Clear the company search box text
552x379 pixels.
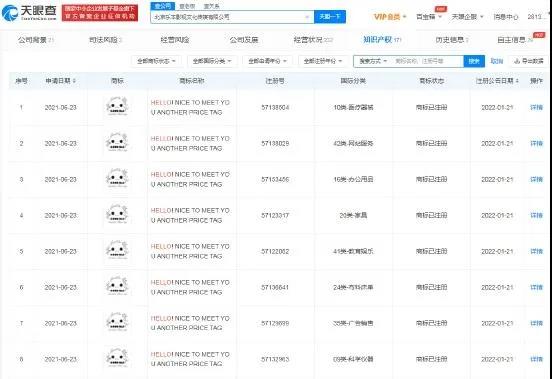307,17
